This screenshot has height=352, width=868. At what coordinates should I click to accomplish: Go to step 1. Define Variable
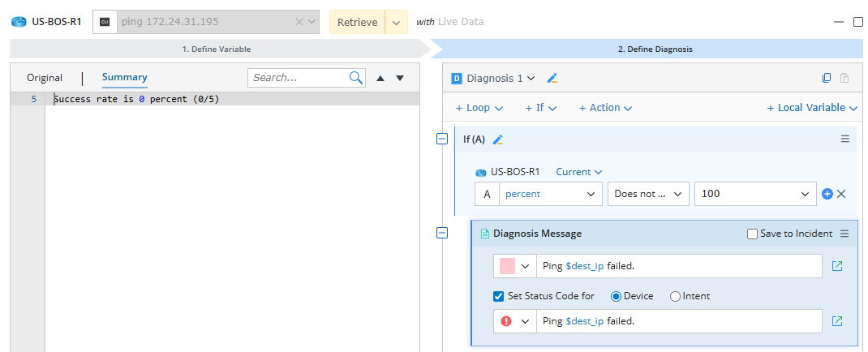coord(216,49)
